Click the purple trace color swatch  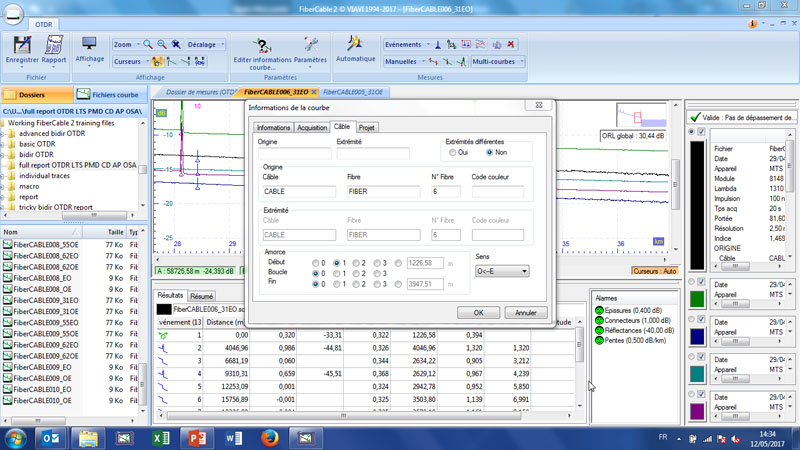[697, 411]
